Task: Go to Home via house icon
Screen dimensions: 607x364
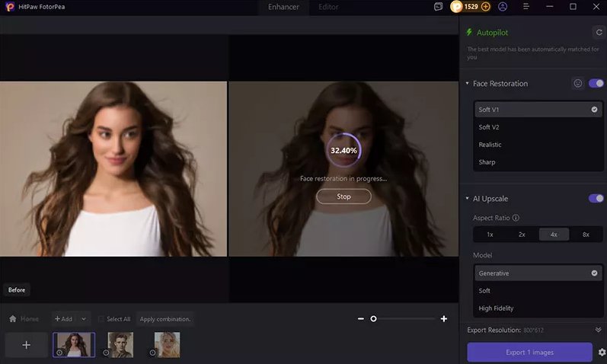Action: [13, 319]
